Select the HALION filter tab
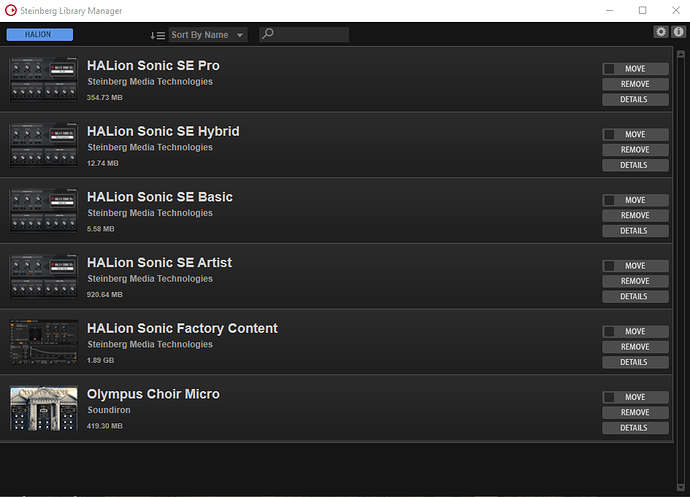 click(x=40, y=35)
